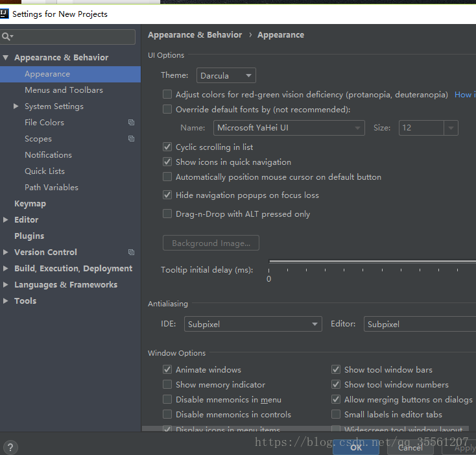This screenshot has height=455, width=476.
Task: Confirm settings with OK button
Action: [356, 448]
